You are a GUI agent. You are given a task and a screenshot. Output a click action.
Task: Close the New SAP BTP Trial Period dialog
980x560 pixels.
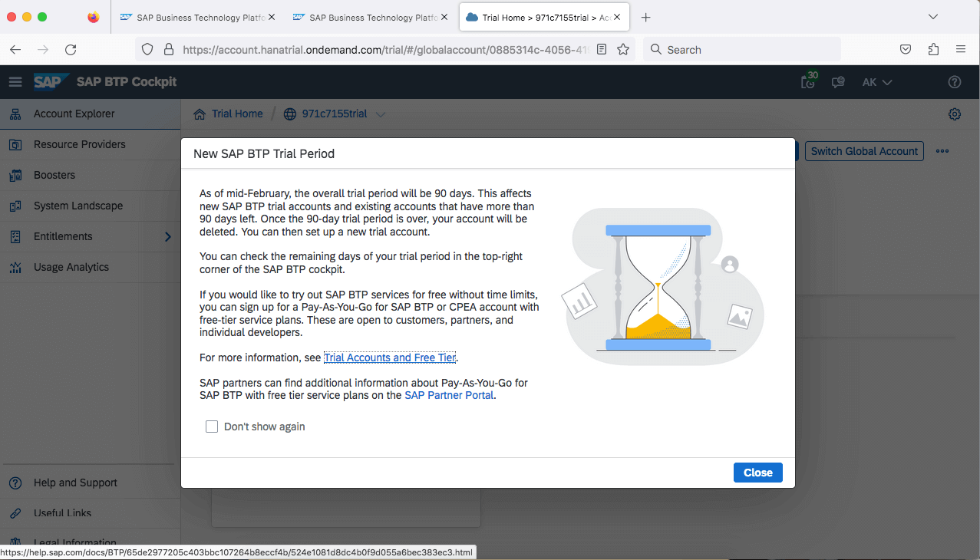click(x=757, y=473)
